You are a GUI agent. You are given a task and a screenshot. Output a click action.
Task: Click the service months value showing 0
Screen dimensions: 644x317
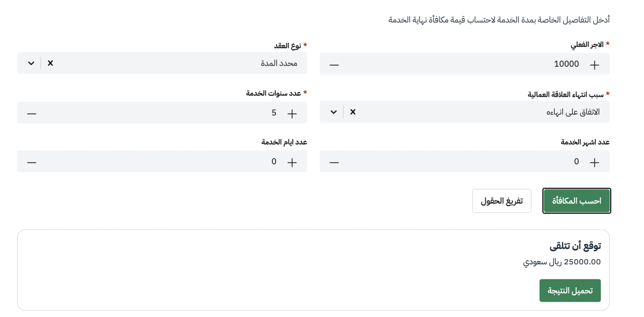pyautogui.click(x=576, y=161)
